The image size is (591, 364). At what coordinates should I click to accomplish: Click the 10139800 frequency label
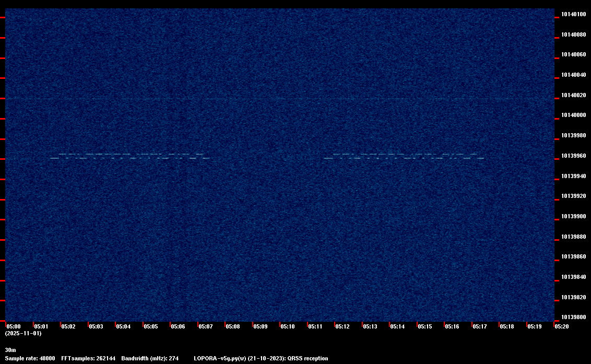pyautogui.click(x=574, y=317)
